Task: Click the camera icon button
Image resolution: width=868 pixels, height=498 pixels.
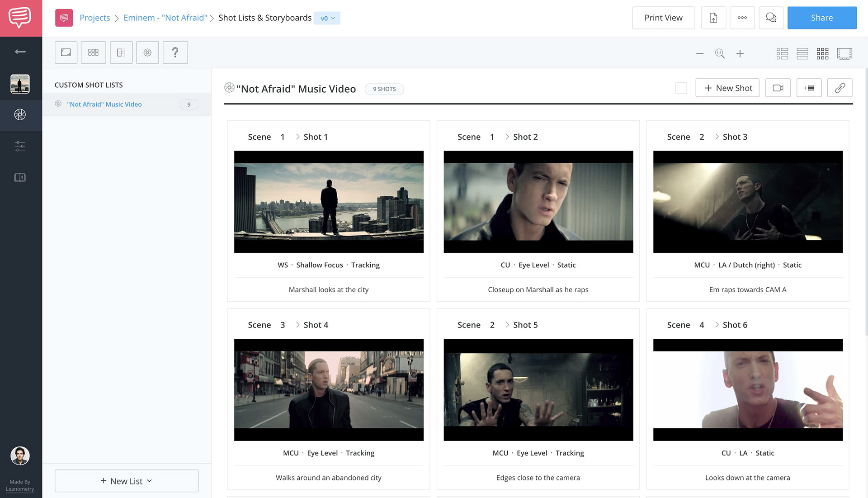Action: coord(778,88)
